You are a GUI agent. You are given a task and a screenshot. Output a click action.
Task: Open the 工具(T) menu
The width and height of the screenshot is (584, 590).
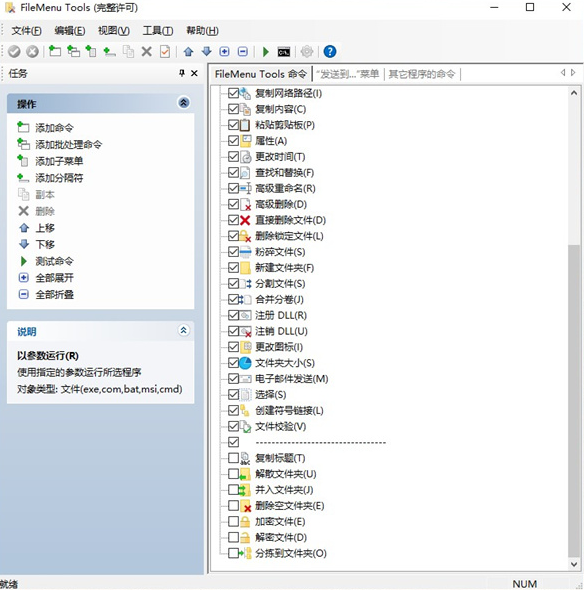coord(158,30)
